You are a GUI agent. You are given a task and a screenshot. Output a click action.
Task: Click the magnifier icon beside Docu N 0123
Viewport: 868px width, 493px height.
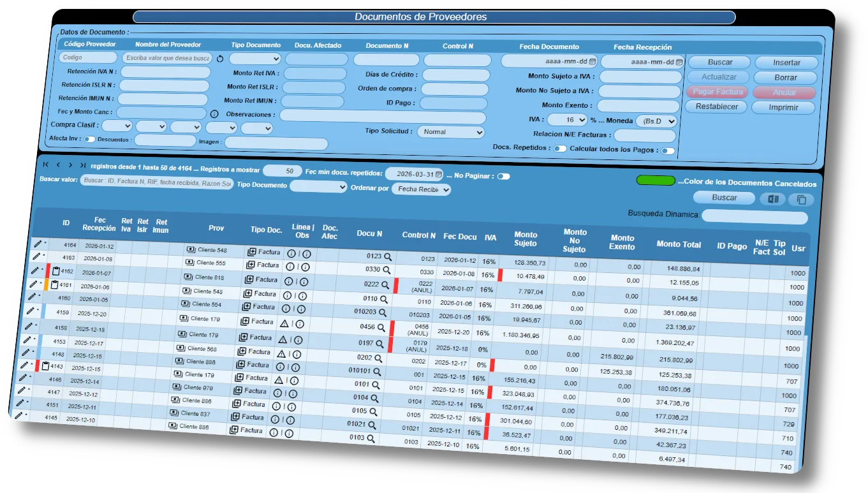click(387, 256)
